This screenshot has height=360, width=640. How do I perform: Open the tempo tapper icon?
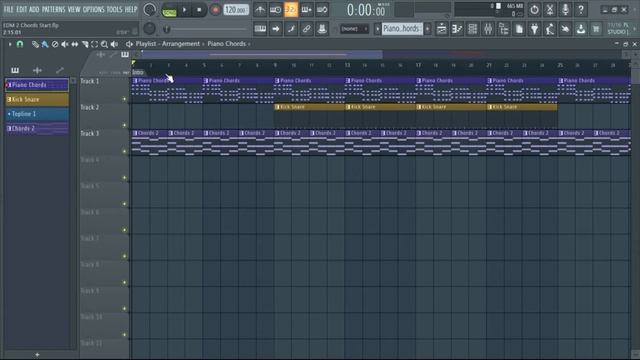[550, 29]
